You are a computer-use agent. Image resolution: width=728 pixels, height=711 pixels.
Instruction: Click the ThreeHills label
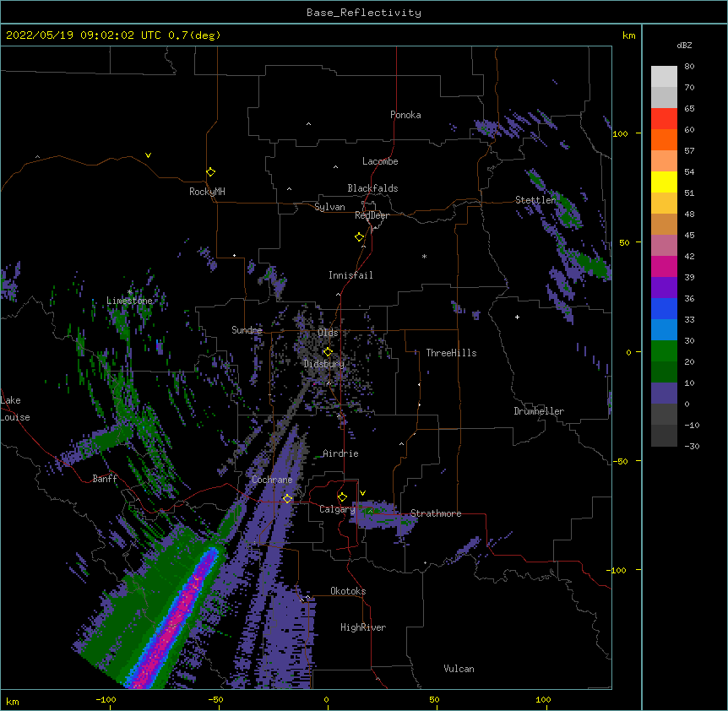point(451,353)
